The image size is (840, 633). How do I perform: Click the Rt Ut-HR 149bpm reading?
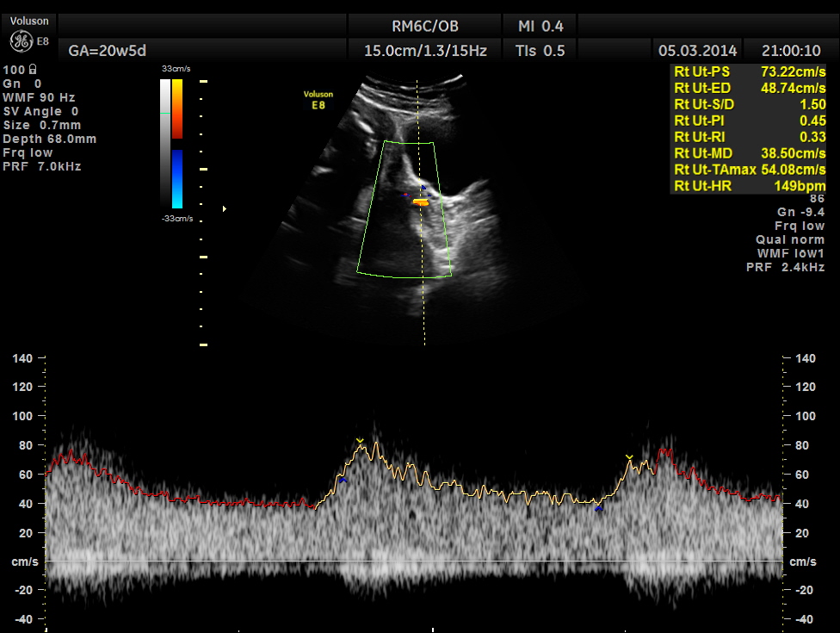[x=749, y=186]
